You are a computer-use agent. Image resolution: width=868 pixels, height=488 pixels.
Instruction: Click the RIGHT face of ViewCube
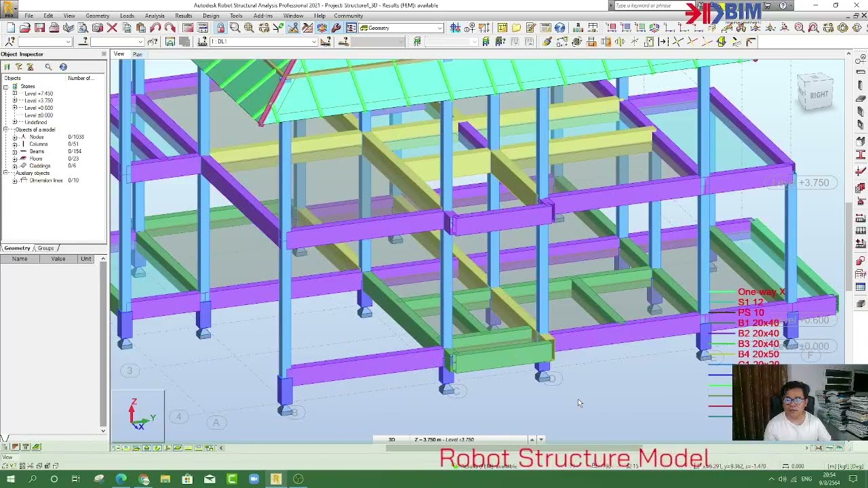(x=818, y=95)
